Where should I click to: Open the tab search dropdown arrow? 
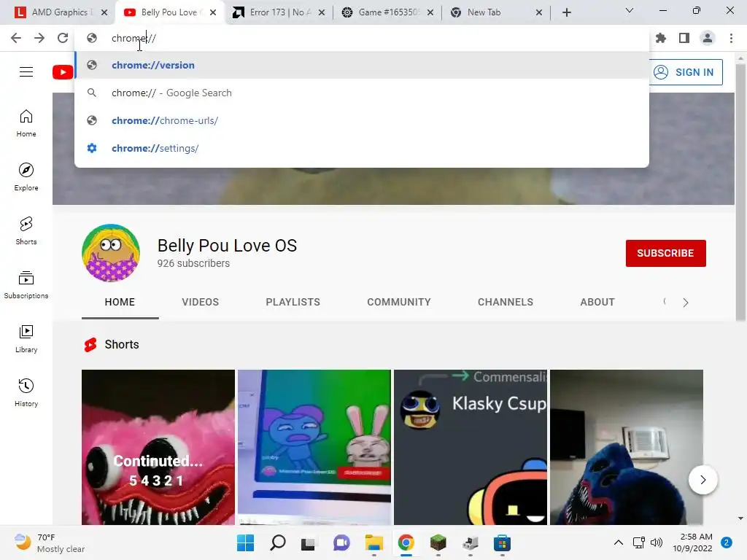pyautogui.click(x=630, y=10)
